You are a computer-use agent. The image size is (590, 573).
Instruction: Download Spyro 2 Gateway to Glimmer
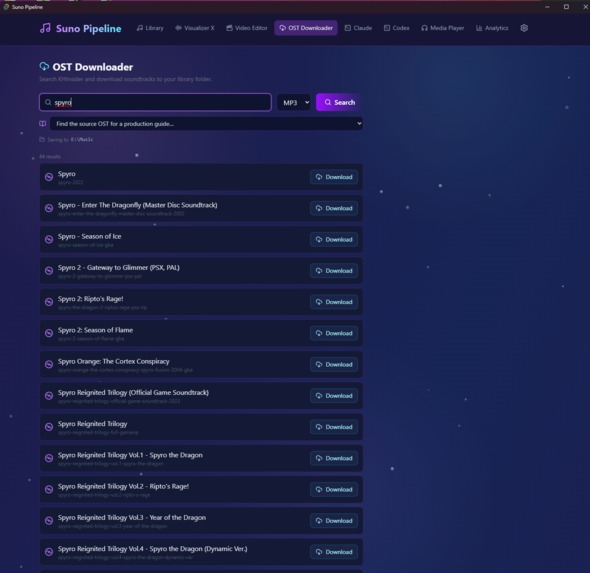click(x=334, y=271)
